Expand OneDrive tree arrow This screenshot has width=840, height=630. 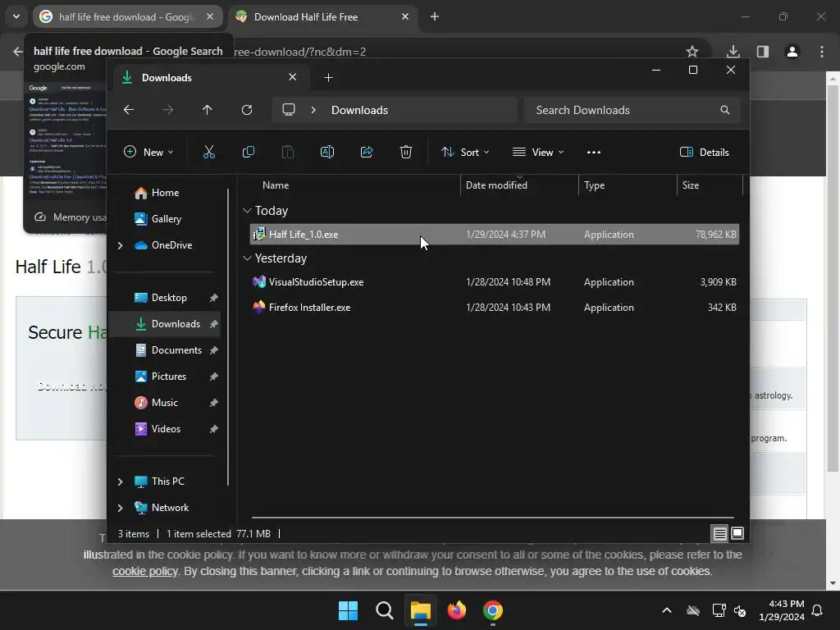click(120, 245)
